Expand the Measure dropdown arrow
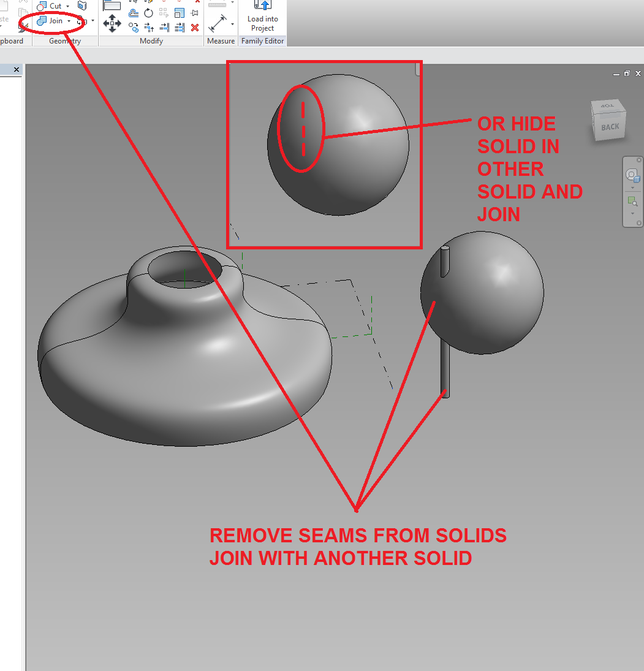The image size is (644, 671). click(232, 24)
